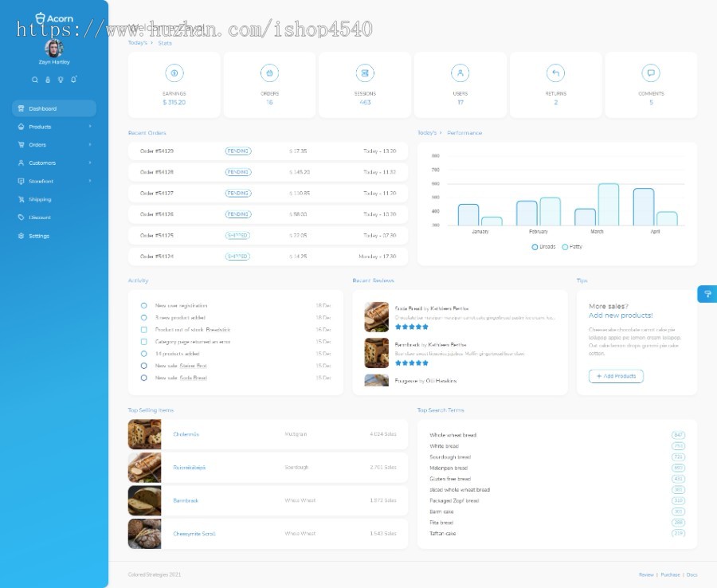
Task: Click the Orders basket stat icon
Action: pos(270,73)
